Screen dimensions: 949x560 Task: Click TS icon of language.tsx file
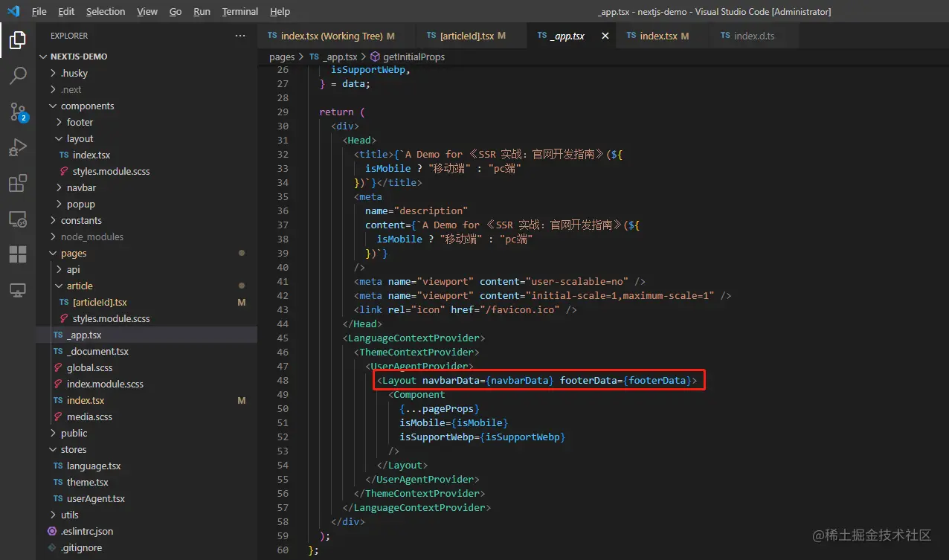coord(58,466)
